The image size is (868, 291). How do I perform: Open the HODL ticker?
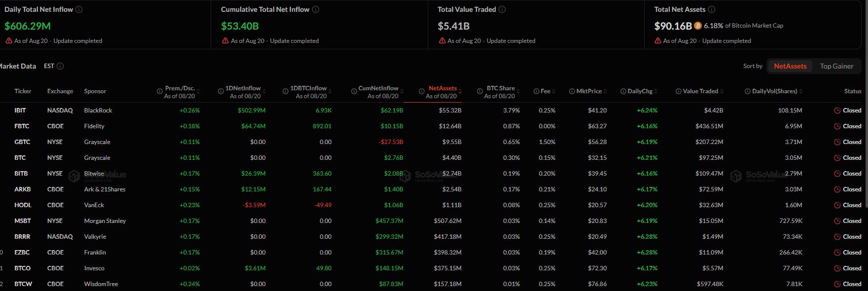click(23, 205)
